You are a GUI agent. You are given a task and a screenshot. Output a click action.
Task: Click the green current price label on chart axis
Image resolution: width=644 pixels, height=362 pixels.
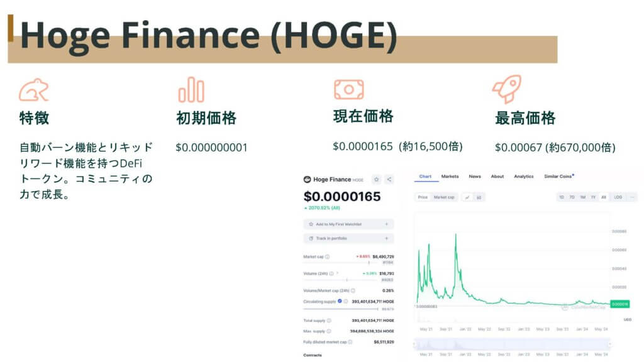click(619, 304)
